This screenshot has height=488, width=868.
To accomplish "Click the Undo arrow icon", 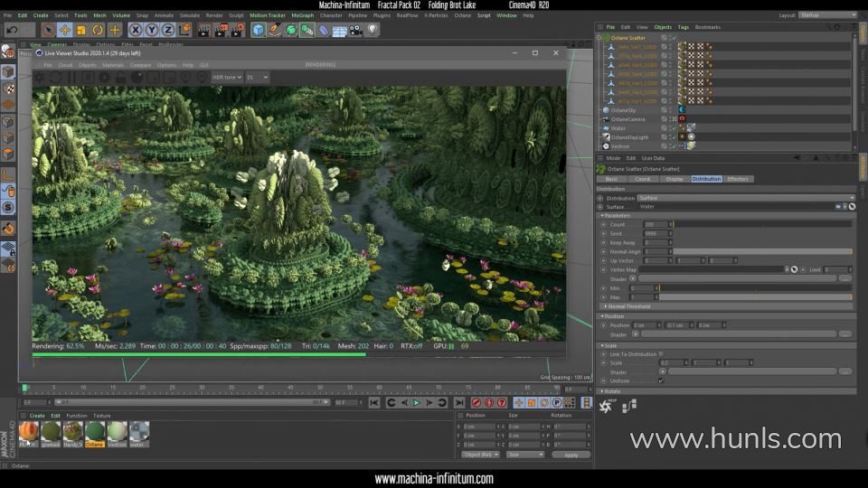I will (12, 30).
